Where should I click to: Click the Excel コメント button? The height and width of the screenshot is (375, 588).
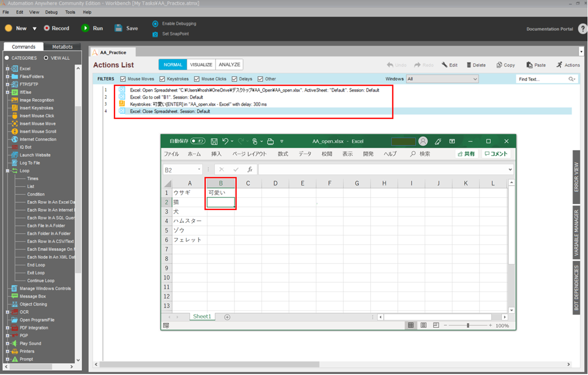coord(496,154)
